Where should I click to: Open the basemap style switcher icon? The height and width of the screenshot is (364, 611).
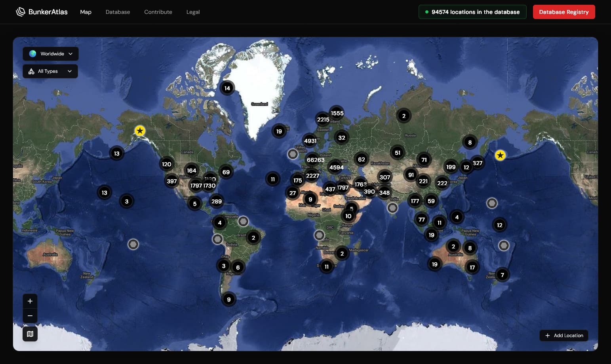[30, 334]
